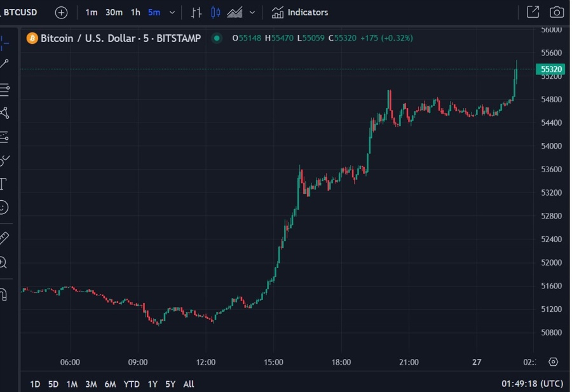The height and width of the screenshot is (392, 572).
Task: Open the emoji icons tool
Action: point(4,208)
